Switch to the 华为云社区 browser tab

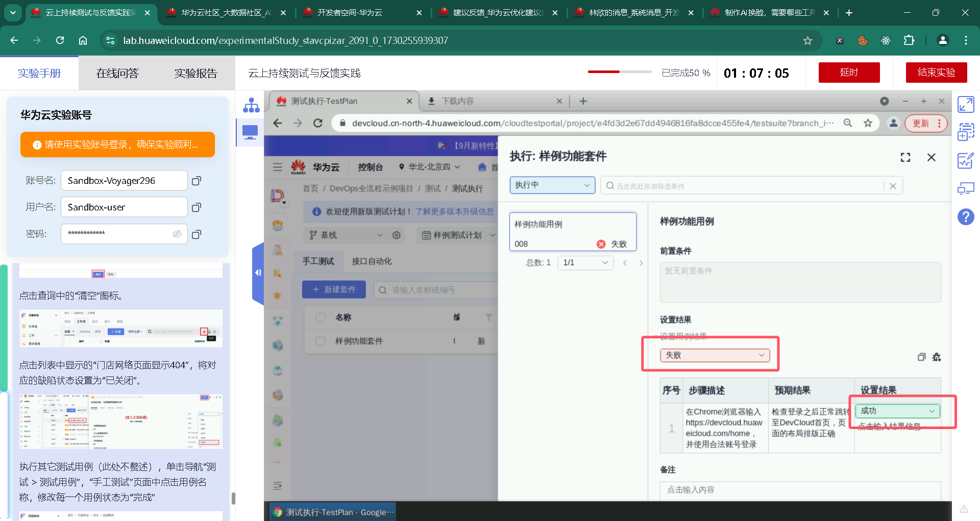[226, 13]
